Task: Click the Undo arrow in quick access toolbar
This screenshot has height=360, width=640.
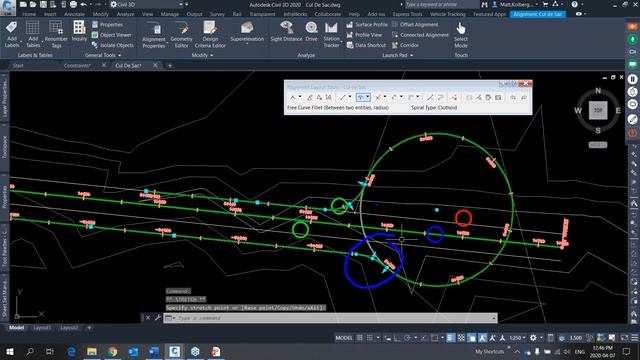Action: (83, 4)
